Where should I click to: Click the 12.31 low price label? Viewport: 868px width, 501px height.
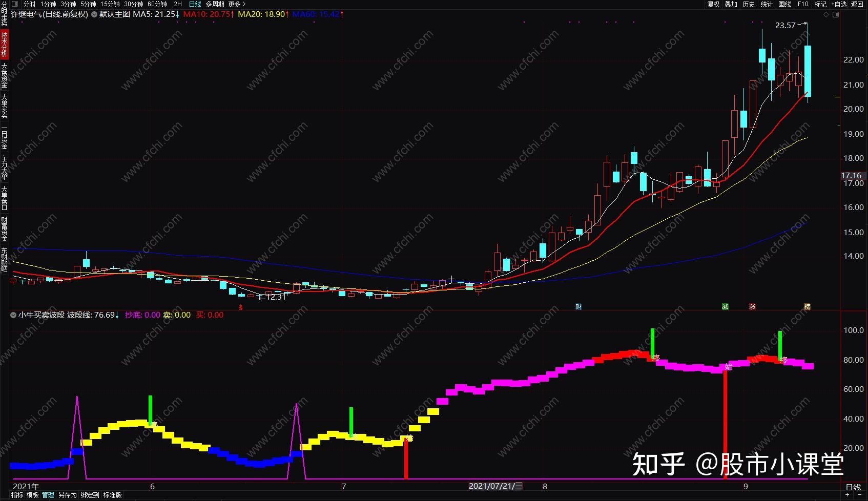[275, 297]
